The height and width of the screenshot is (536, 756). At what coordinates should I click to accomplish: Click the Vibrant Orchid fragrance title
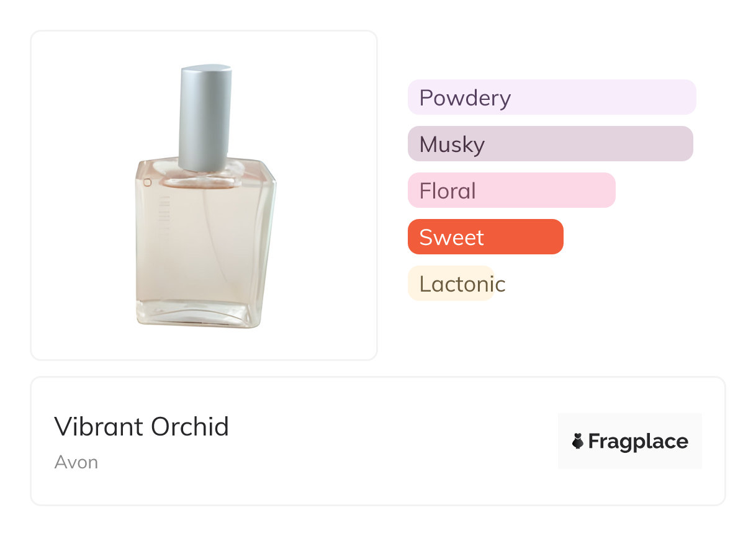click(142, 427)
